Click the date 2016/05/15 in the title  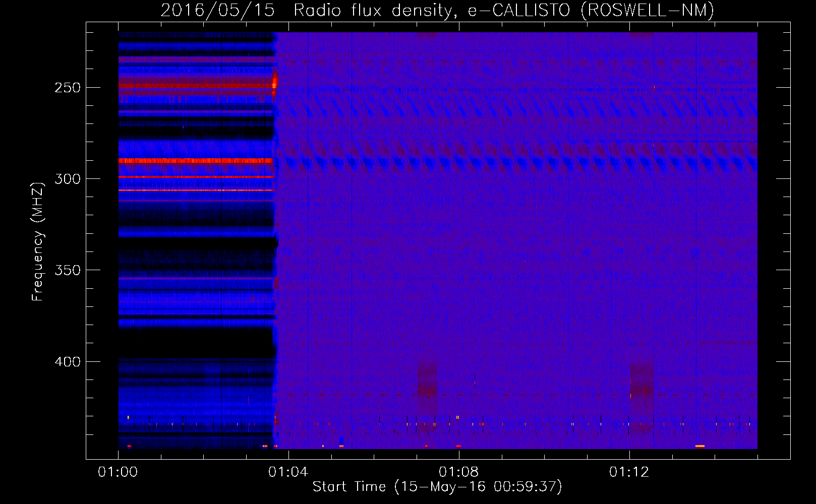(217, 10)
